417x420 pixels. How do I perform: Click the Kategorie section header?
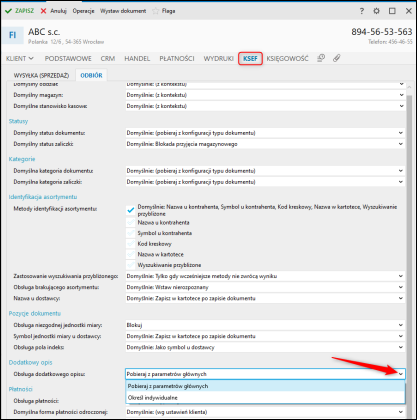[x=22, y=159]
